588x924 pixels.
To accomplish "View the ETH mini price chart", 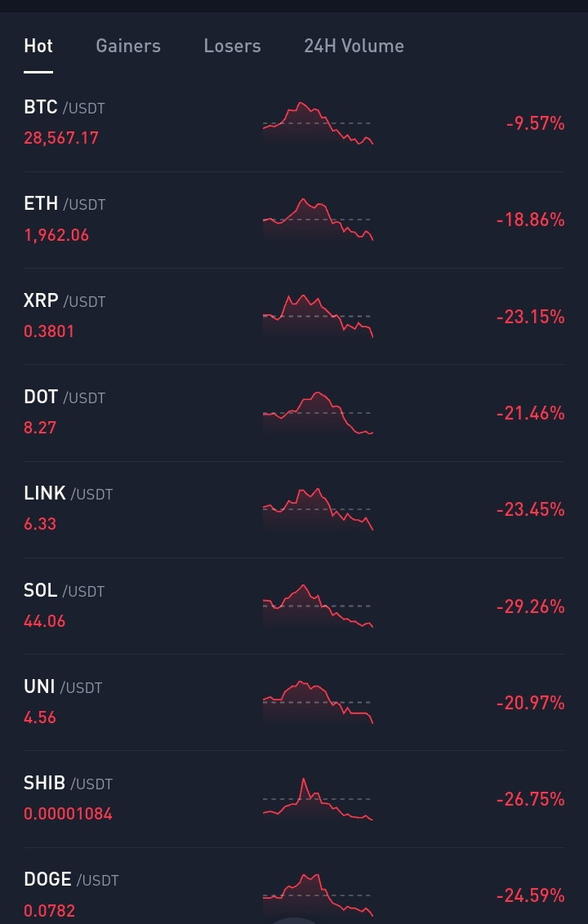I will point(318,220).
